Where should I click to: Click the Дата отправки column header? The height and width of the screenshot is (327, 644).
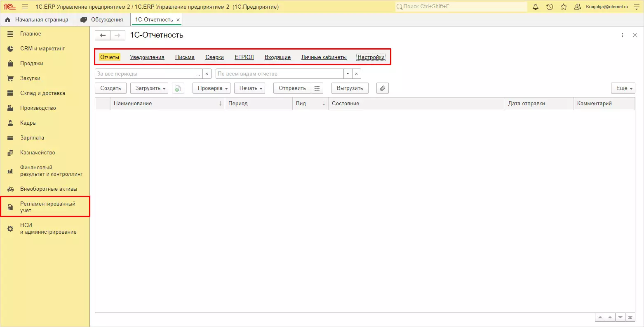point(539,104)
